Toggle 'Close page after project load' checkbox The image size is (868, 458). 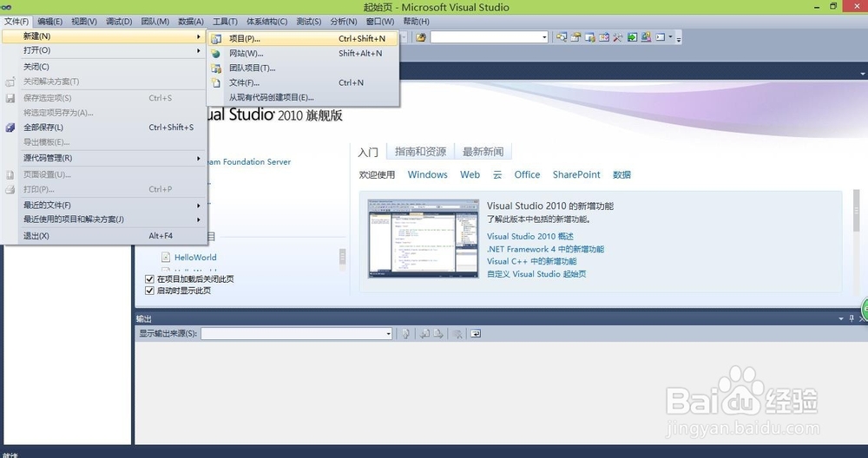click(x=149, y=278)
